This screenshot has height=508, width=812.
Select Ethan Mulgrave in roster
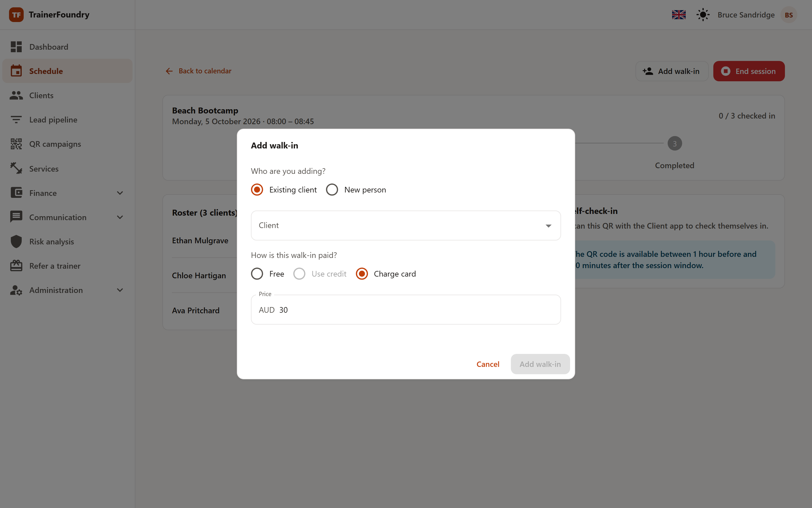(200, 240)
